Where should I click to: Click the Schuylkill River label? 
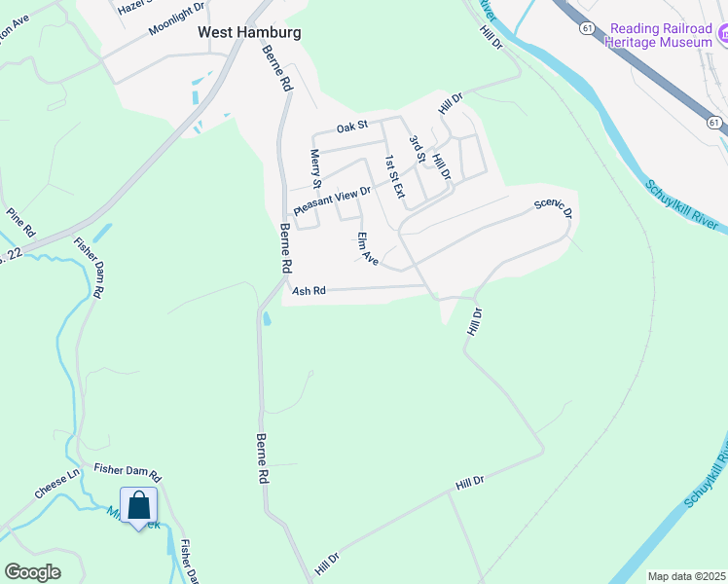coord(681,204)
